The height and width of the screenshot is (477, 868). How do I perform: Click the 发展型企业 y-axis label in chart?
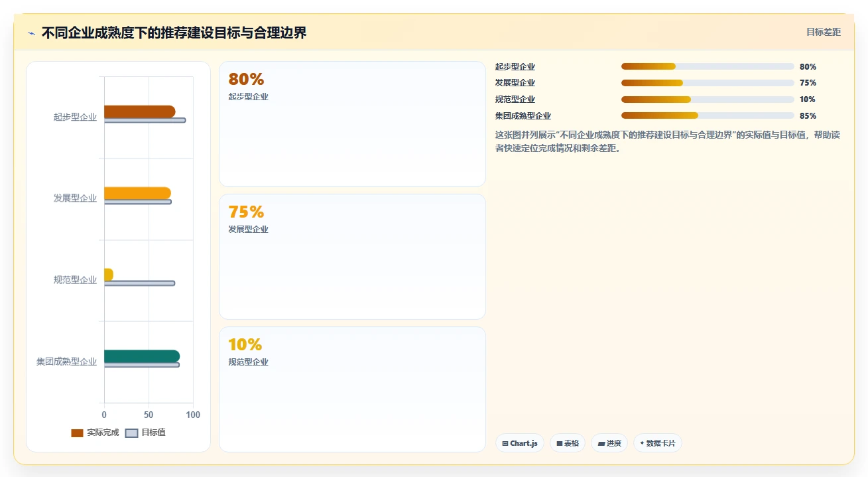click(x=75, y=198)
